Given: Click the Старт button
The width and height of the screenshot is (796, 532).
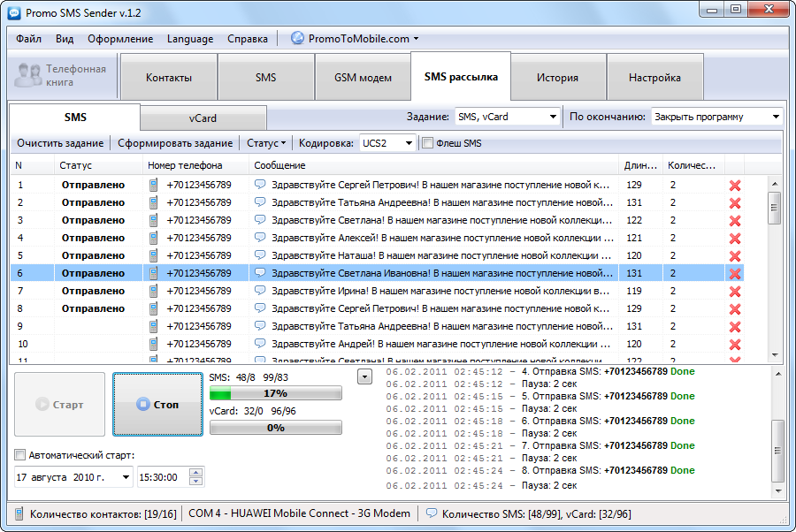Looking at the screenshot, I should pyautogui.click(x=59, y=404).
